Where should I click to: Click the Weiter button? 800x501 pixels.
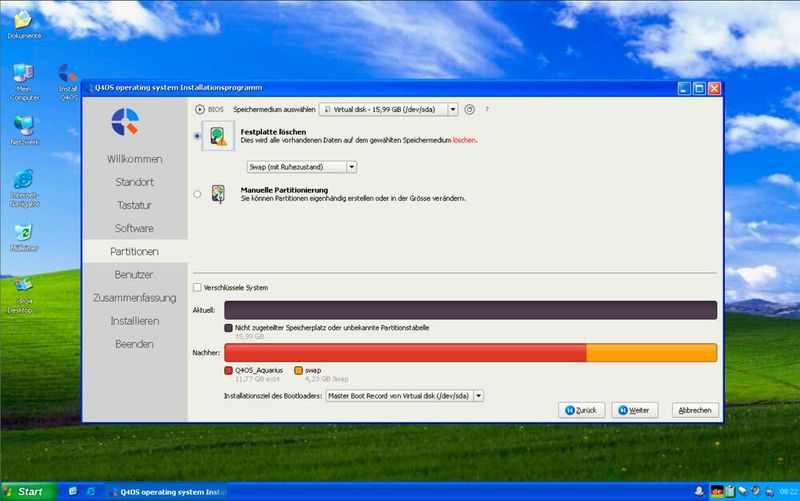(x=635, y=410)
